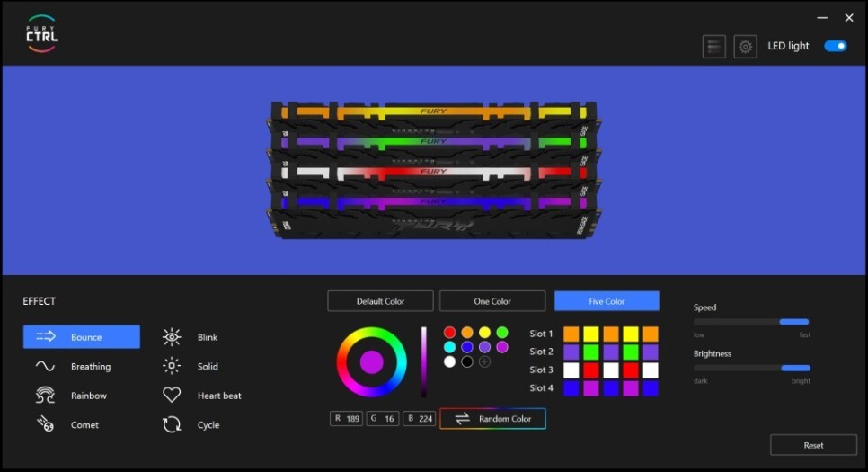868x472 pixels.
Task: Click the Slot 1 label
Action: [x=541, y=334]
